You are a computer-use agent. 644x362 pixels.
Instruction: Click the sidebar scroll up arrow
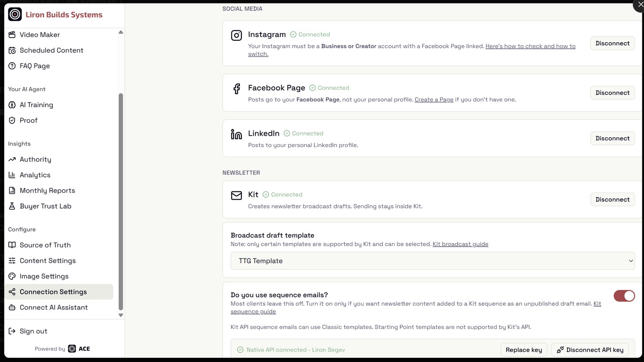tap(121, 32)
